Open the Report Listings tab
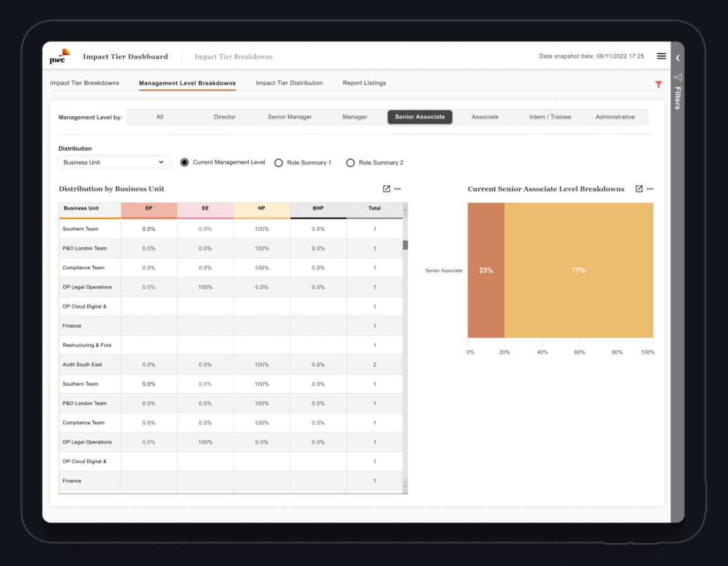This screenshot has width=728, height=566. point(364,83)
